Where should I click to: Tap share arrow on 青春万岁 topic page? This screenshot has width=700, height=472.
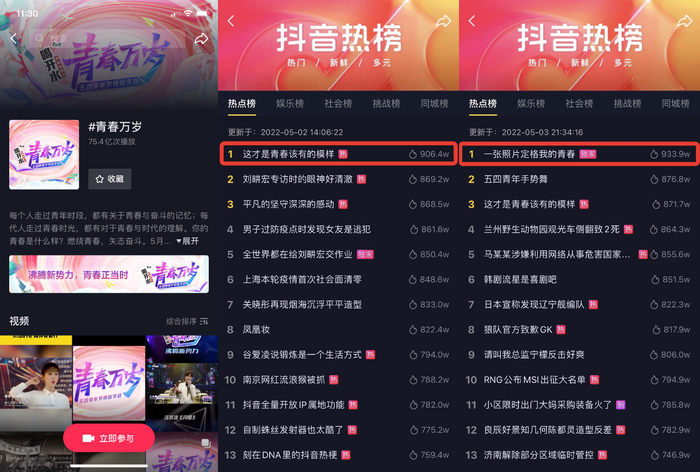pyautogui.click(x=201, y=39)
